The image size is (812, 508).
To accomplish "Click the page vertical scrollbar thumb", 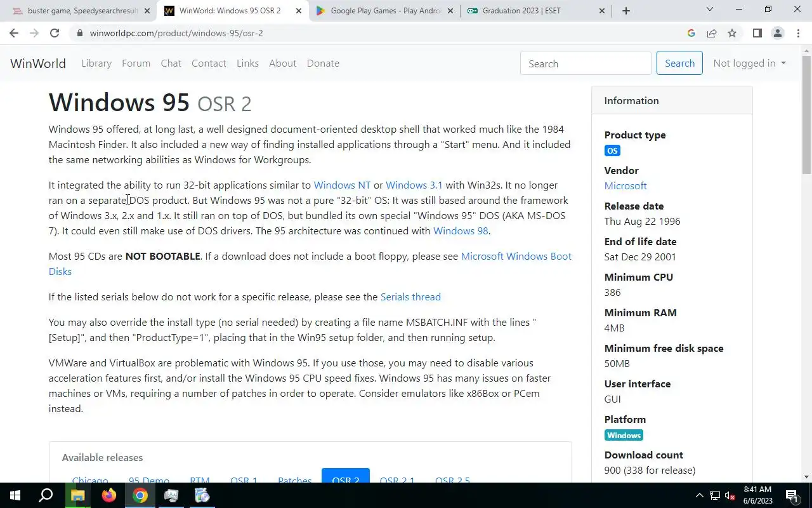I will tap(806, 114).
